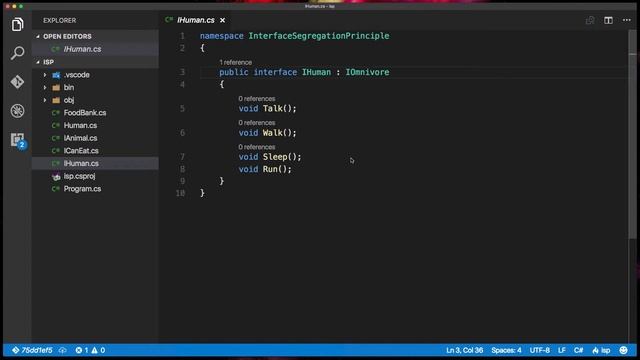Open the Debug view icon
Viewport: 640px width, 360px height.
click(x=17, y=111)
